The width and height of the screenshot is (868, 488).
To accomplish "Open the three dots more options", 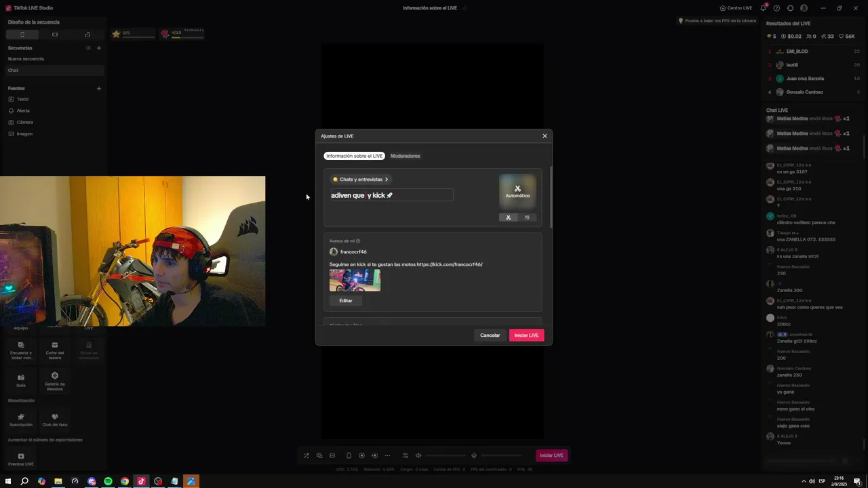I will coord(387,455).
